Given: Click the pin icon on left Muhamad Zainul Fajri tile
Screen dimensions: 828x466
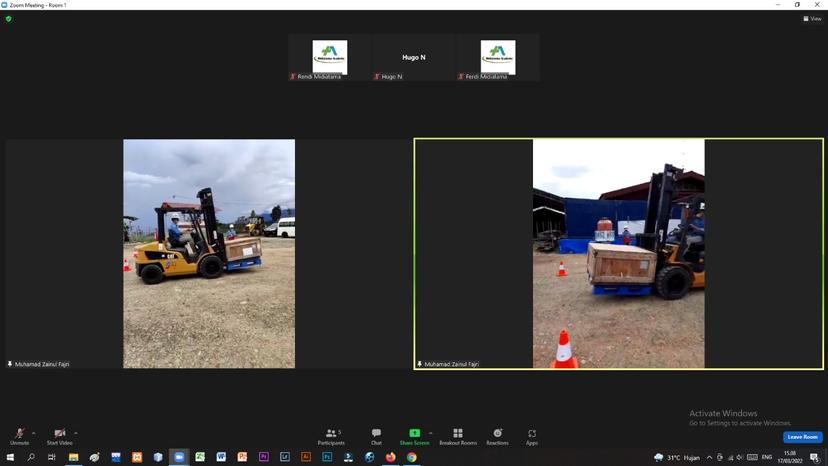Looking at the screenshot, I should 10,364.
